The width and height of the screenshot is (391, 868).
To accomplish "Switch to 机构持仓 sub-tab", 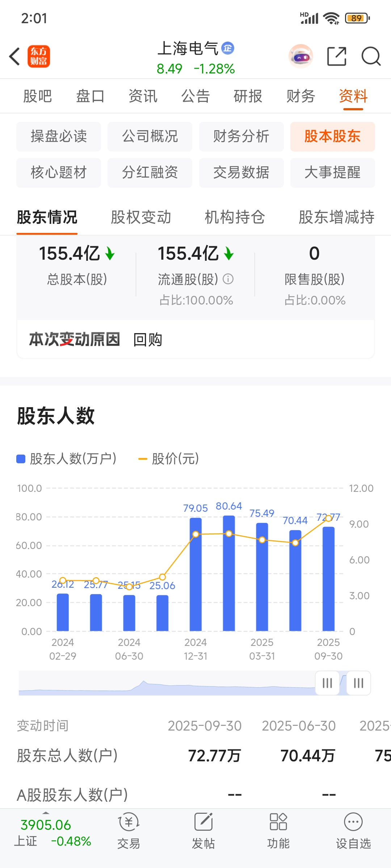I will [x=235, y=217].
